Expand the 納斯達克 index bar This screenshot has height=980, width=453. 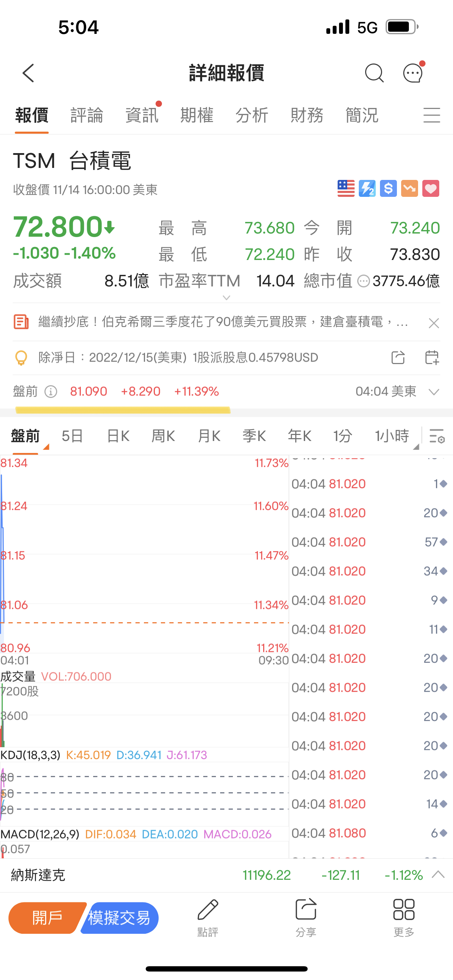[x=438, y=875]
